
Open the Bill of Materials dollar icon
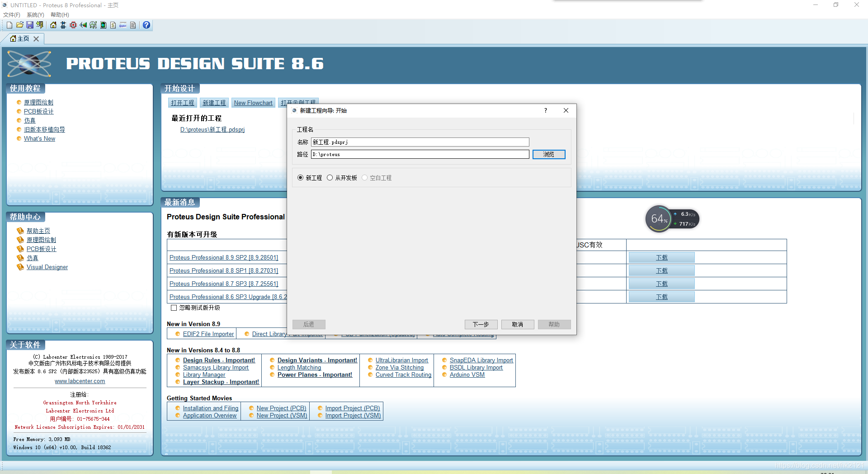pos(113,25)
